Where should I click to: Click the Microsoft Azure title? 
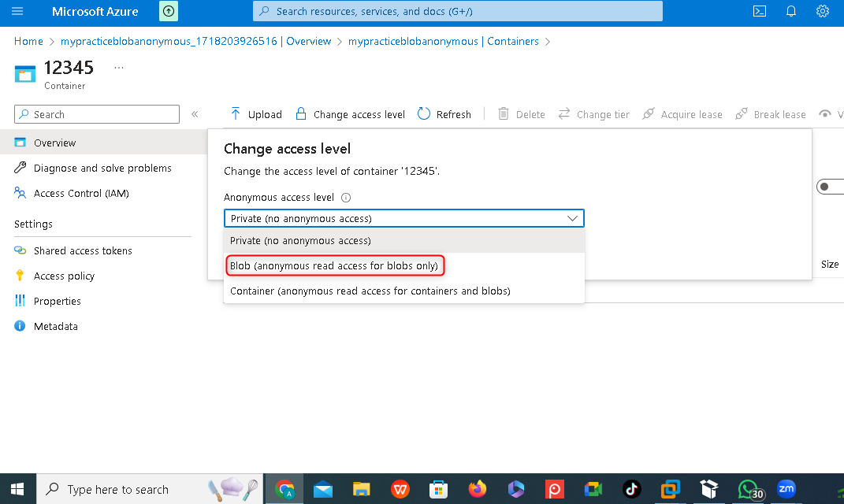pyautogui.click(x=95, y=11)
